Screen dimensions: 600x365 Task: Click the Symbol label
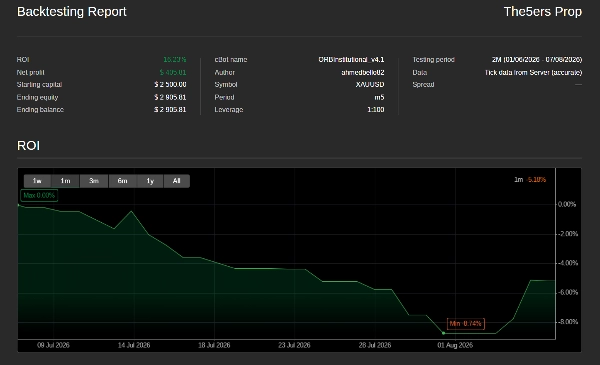[x=226, y=85]
